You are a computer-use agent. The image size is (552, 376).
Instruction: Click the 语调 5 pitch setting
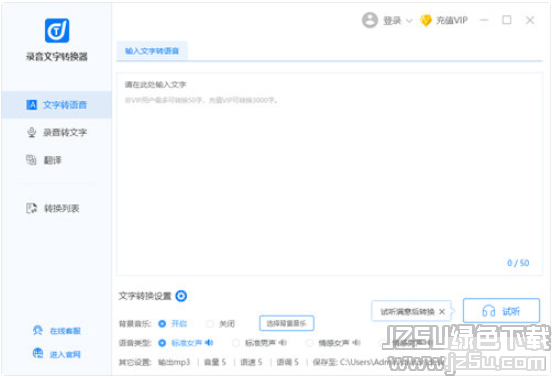[x=287, y=362]
